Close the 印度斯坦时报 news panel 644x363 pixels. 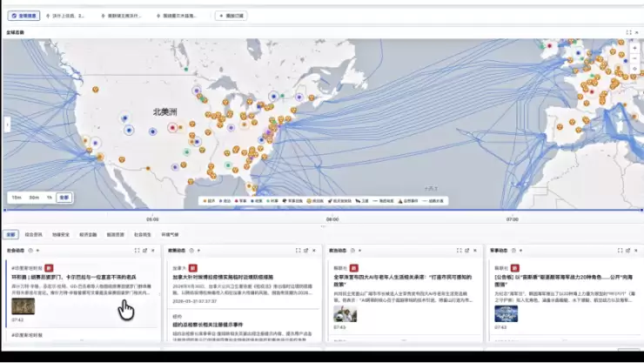153,251
